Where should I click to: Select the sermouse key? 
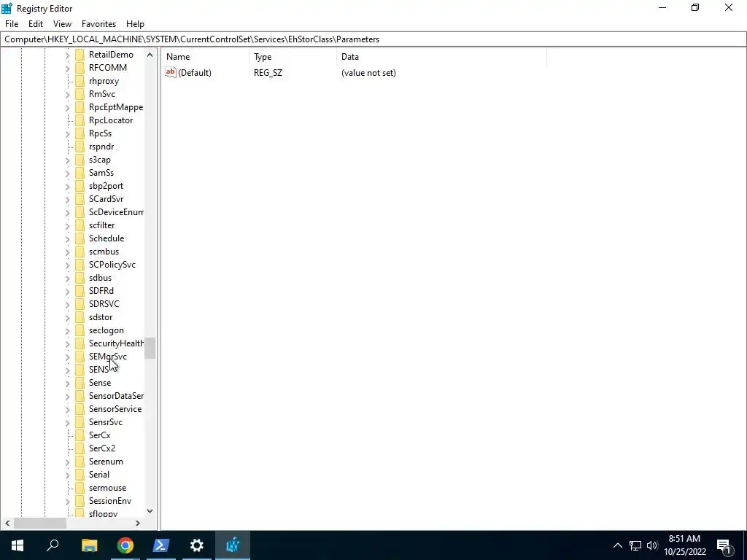click(x=107, y=488)
